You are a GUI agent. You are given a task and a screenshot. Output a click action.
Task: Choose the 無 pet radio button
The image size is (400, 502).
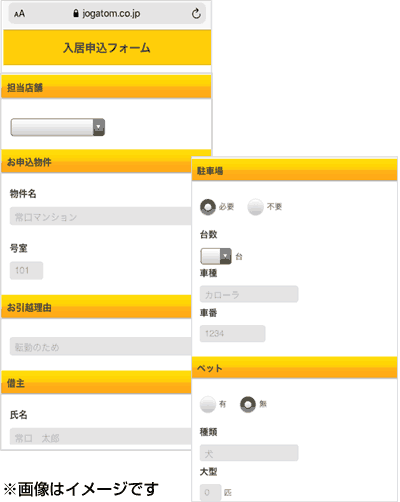click(248, 404)
